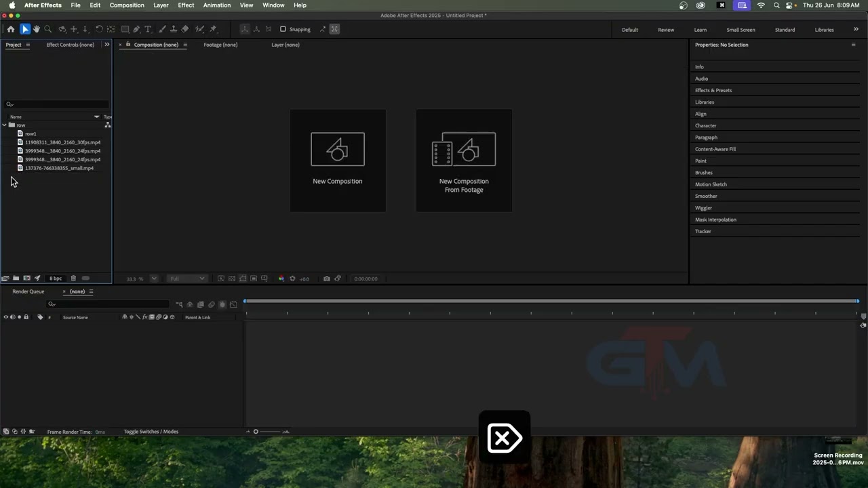
Task: Select the Brush tool
Action: (162, 29)
